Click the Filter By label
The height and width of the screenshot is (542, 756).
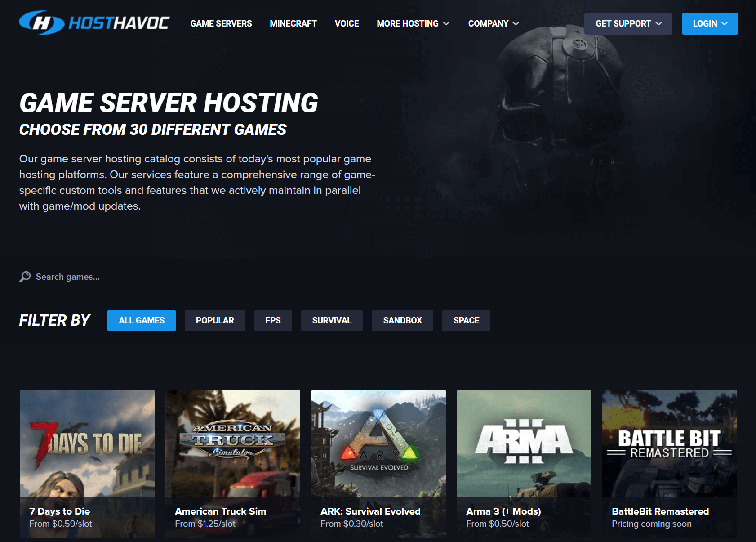55,320
